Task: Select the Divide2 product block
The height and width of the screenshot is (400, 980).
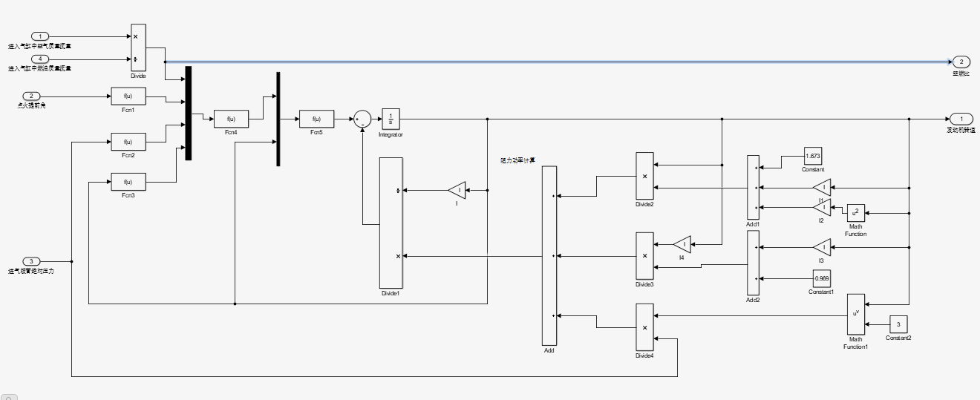Action: tap(644, 176)
